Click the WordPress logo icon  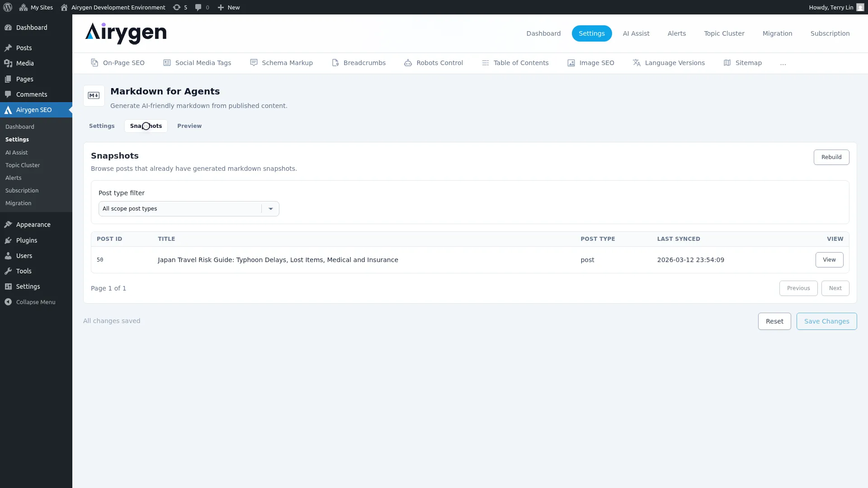8,7
